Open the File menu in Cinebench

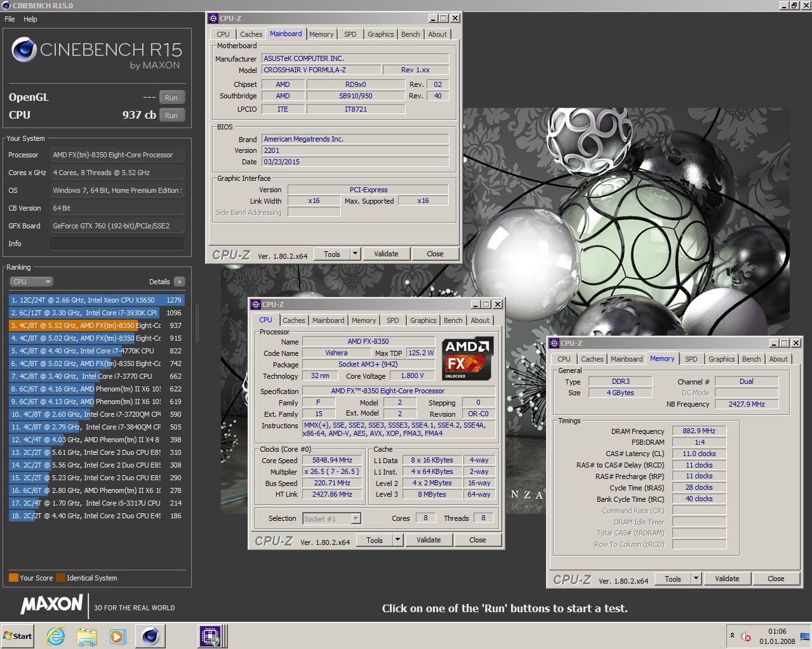pos(10,19)
